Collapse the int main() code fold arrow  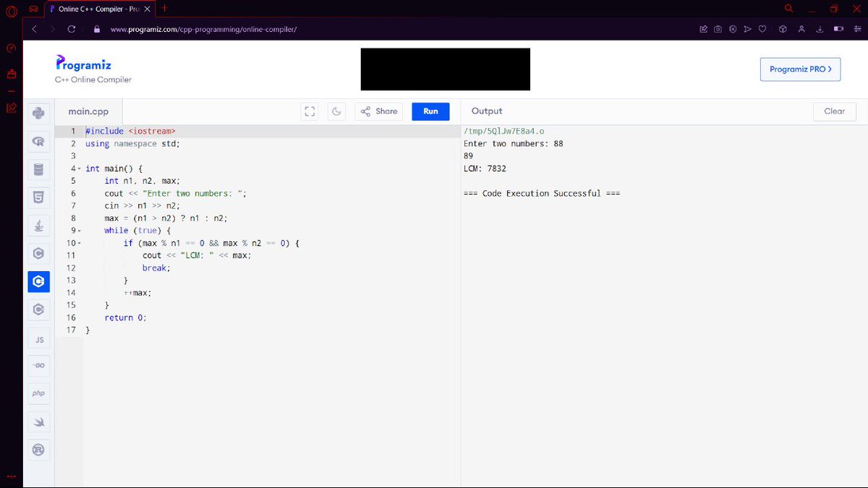click(80, 169)
